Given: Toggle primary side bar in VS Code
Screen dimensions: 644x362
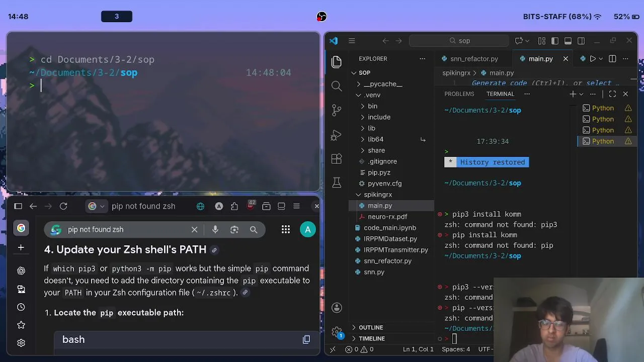Looking at the screenshot, I should [555, 41].
